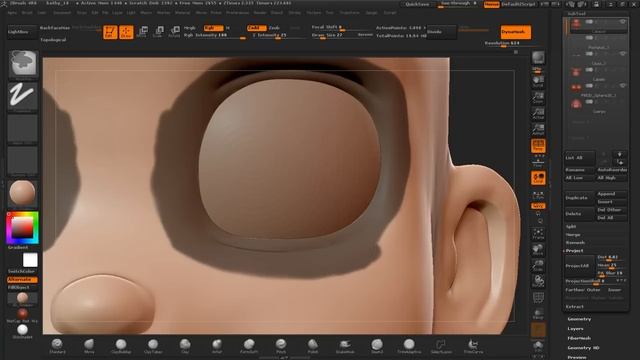Pick a color in the color picker
The image size is (640, 360).
point(22,227)
